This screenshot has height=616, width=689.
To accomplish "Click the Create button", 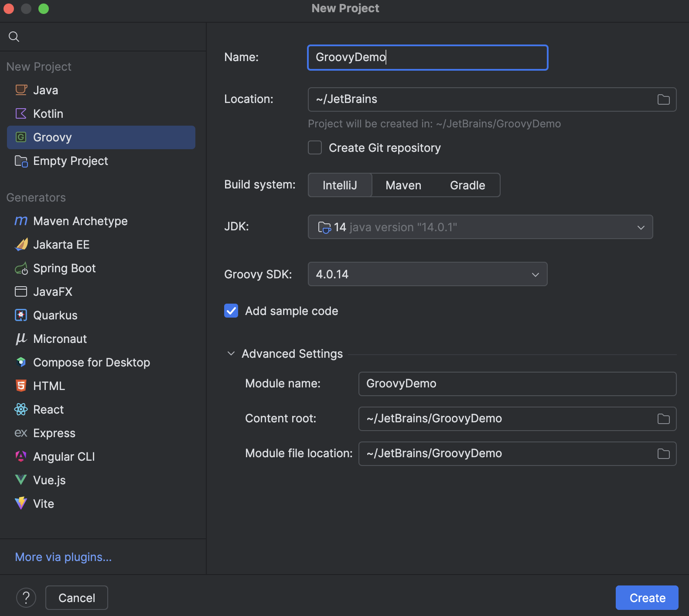I will pyautogui.click(x=647, y=598).
